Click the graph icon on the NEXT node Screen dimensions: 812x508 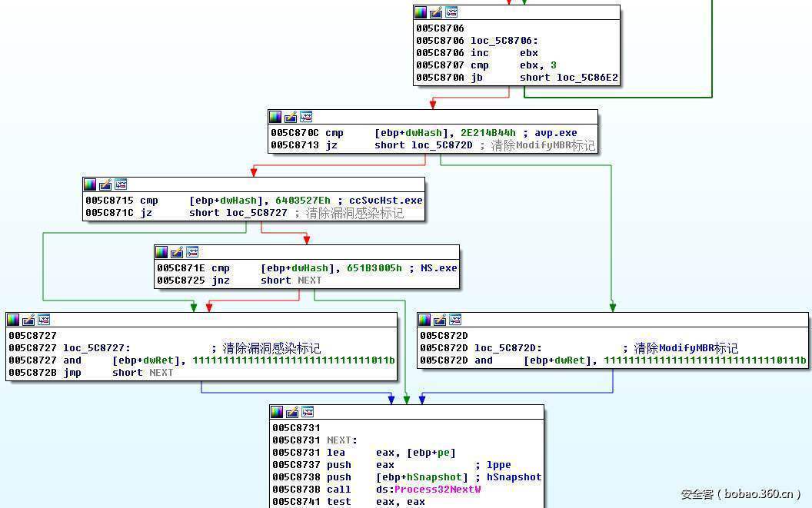[308, 412]
